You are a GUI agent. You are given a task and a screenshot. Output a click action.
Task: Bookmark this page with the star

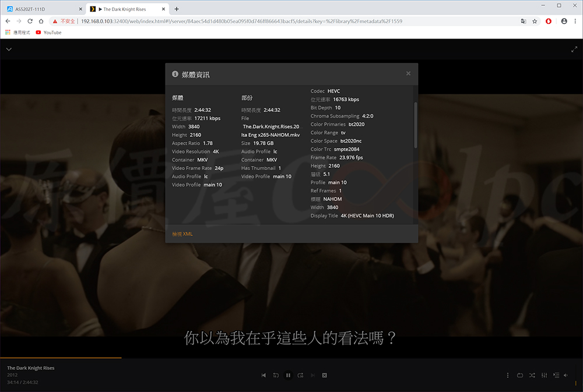(535, 21)
